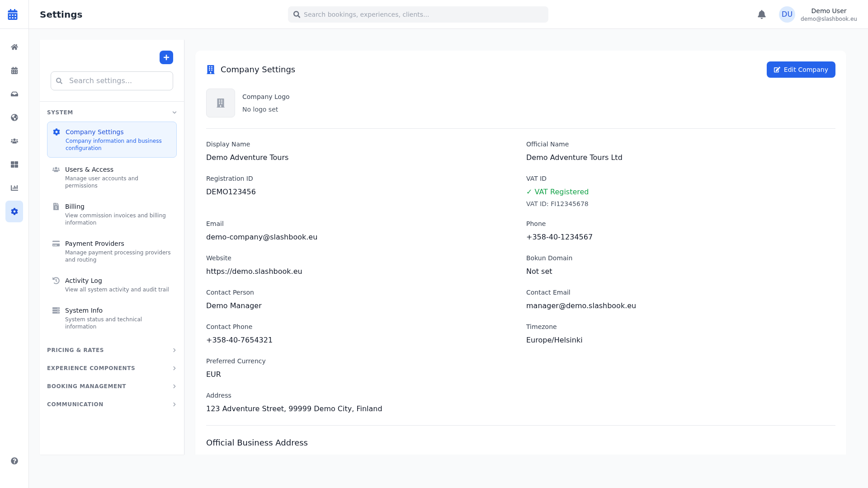Click the notifications bell icon
This screenshot has height=488, width=868.
tap(762, 14)
